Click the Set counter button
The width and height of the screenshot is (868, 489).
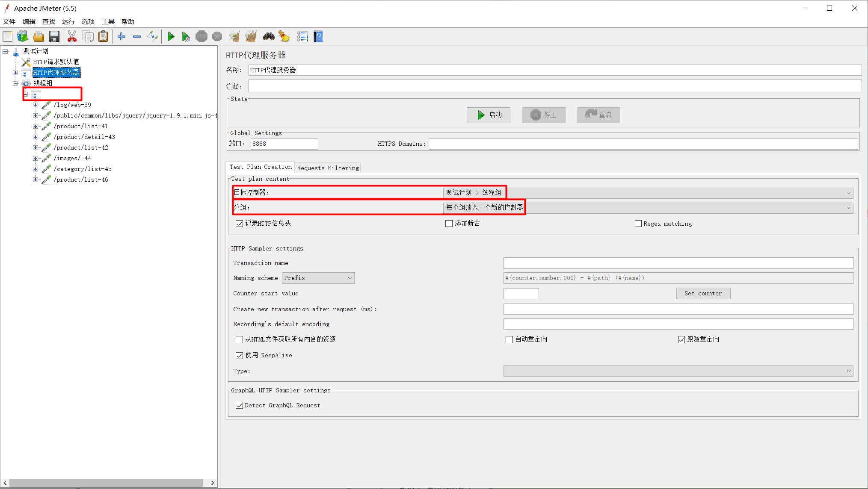[703, 294]
